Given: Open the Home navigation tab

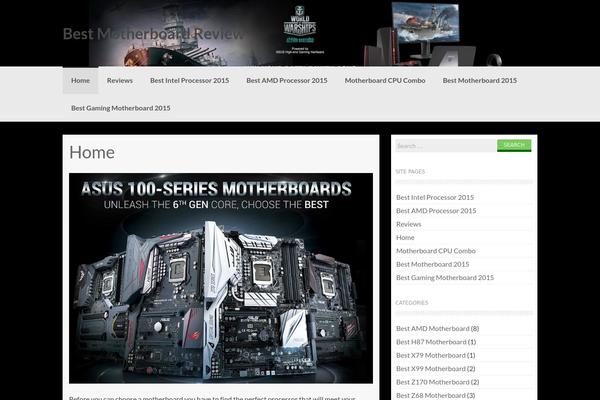Looking at the screenshot, I should pyautogui.click(x=80, y=80).
